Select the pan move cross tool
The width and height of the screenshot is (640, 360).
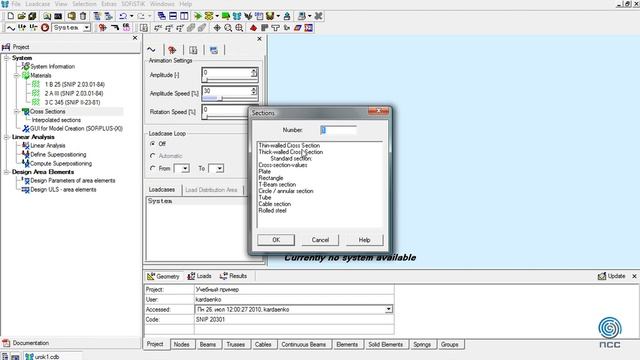217,28
